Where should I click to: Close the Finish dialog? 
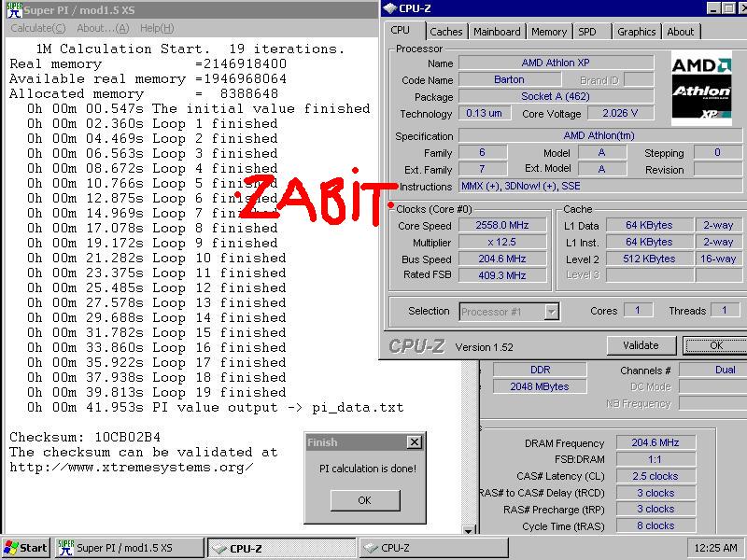coord(415,442)
